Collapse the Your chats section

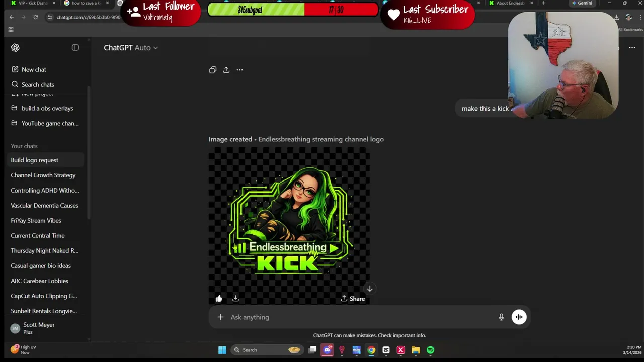24,146
